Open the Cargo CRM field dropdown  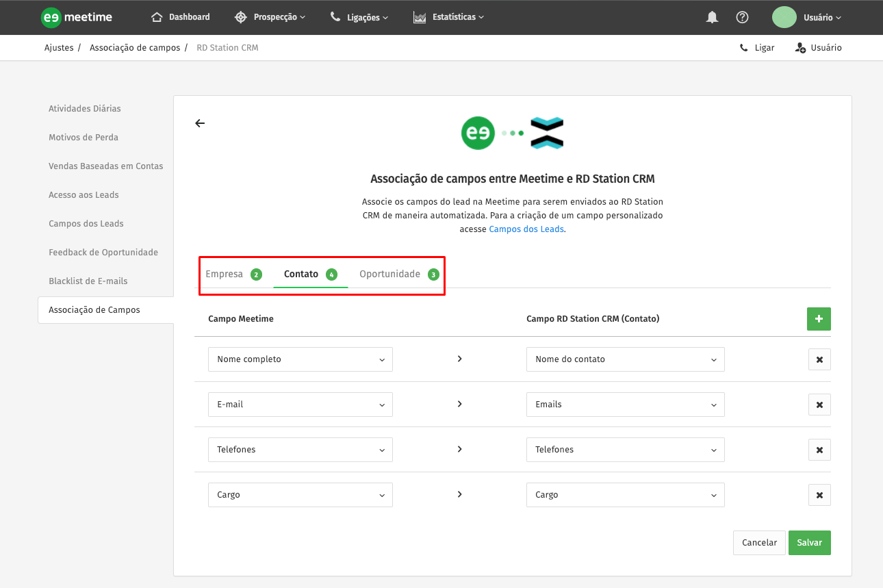tap(626, 495)
